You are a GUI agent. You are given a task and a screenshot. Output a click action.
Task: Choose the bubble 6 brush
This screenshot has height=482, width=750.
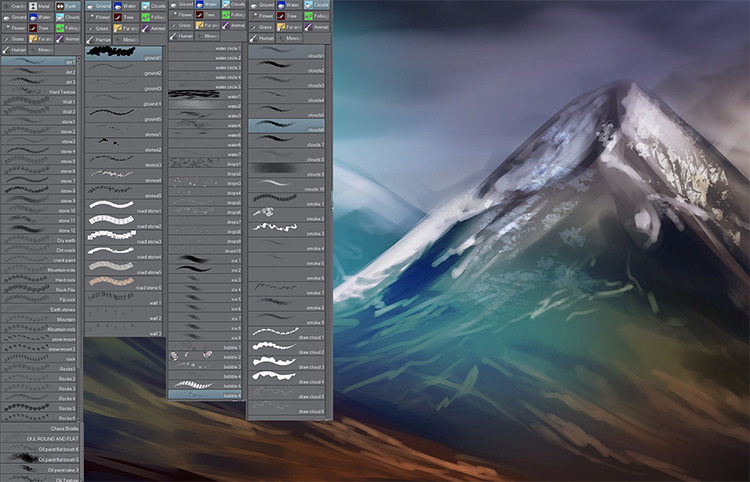coord(205,395)
